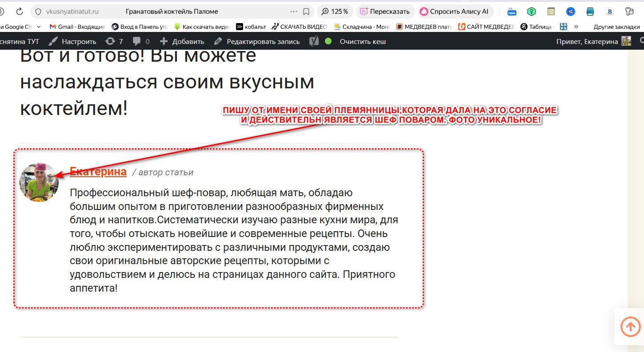Screen dimensions: 644x352
Task: Open the VK 'B' extension icon
Action: coord(610,12)
